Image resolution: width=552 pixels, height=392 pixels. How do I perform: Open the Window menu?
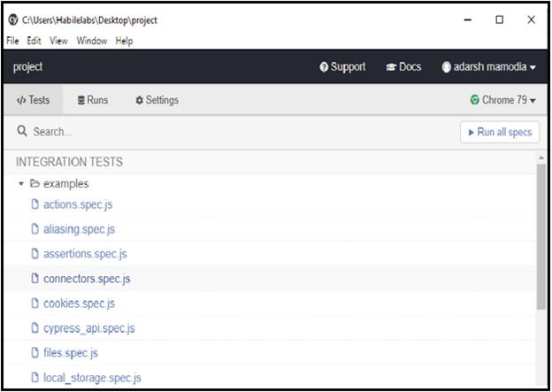point(91,41)
